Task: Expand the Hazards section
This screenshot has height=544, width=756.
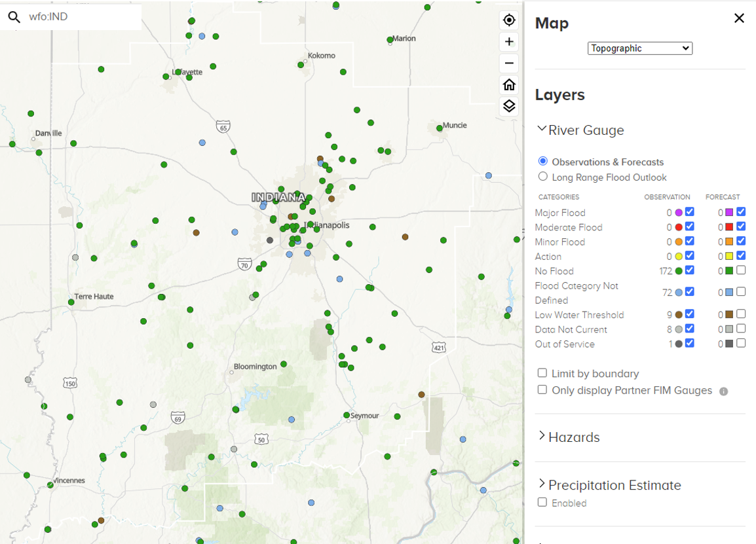Action: [x=542, y=436]
